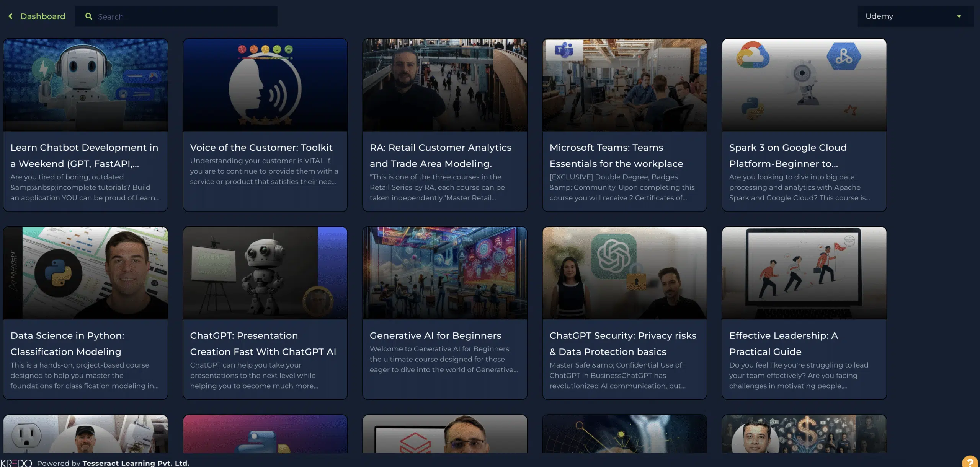Open Voice of the Customer thumbnail
Screen dimensions: 980x467
coord(265,85)
